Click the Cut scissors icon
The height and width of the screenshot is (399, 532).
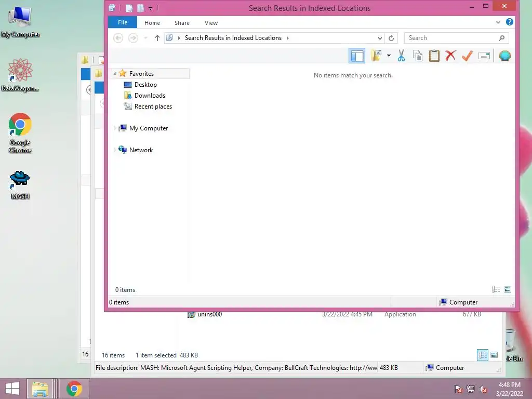401,56
